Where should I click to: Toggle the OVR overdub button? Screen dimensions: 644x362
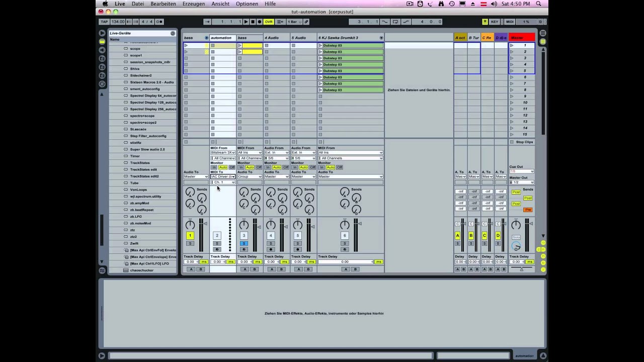pos(269,22)
